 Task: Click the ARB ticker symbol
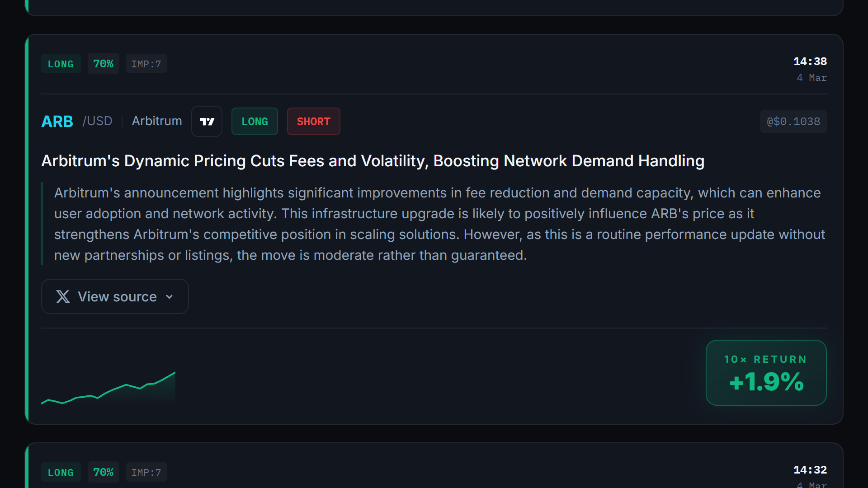[57, 122]
